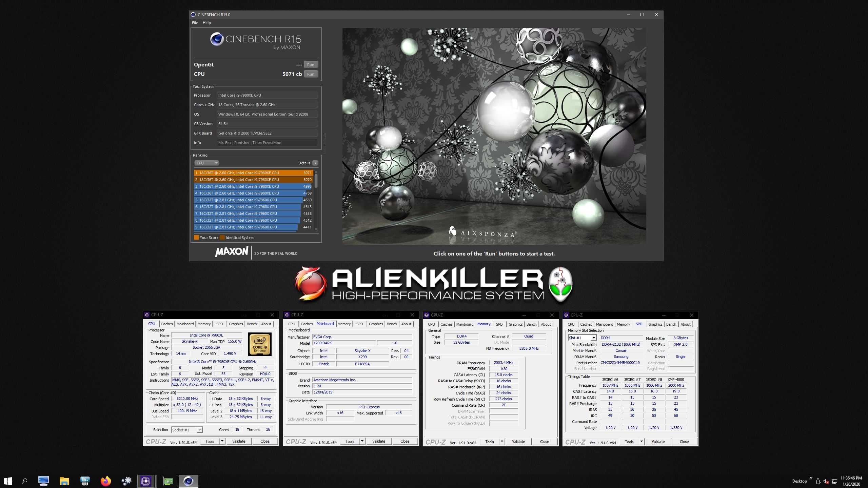Expand Tools dropdown arrow in first CPU-Z
Viewport: 868px width, 488px height.
coord(222,441)
